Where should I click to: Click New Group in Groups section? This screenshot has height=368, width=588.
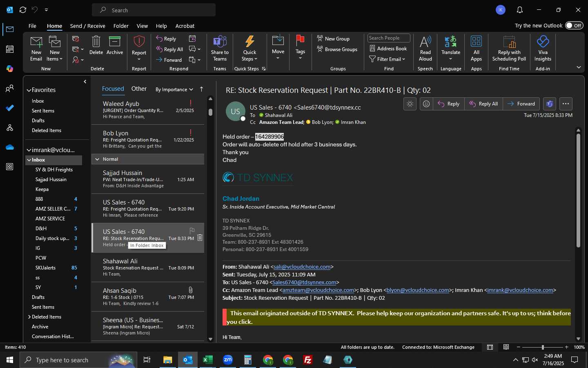(333, 38)
